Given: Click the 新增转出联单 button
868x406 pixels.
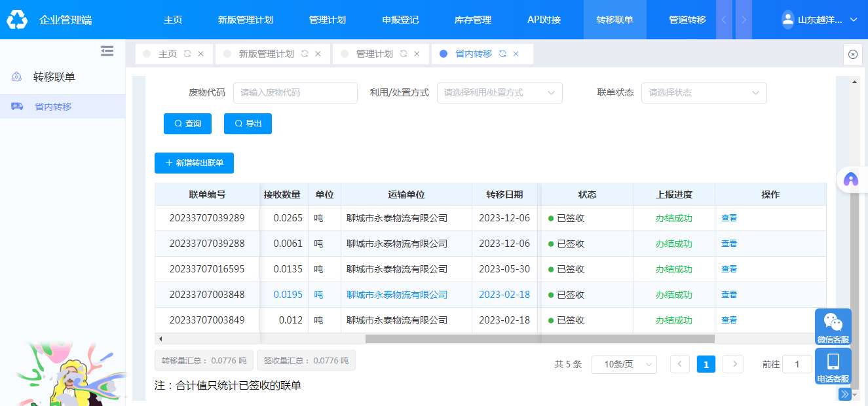Looking at the screenshot, I should coord(194,163).
